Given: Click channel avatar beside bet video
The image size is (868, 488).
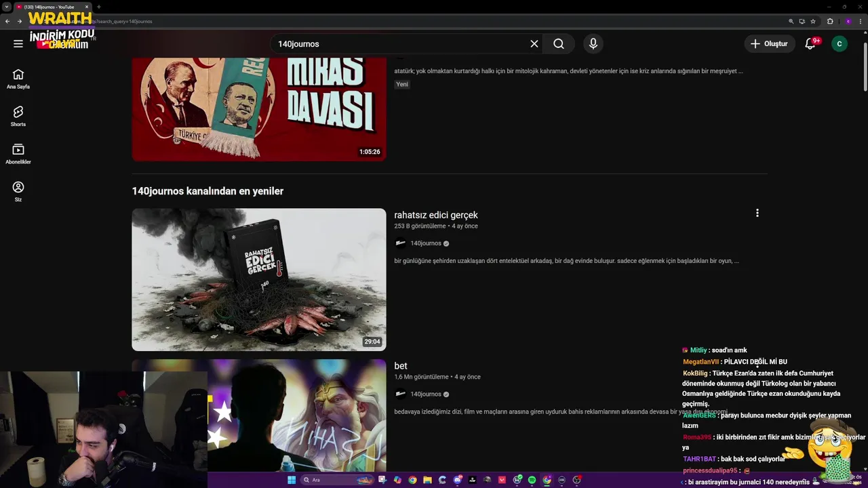Looking at the screenshot, I should tap(401, 394).
